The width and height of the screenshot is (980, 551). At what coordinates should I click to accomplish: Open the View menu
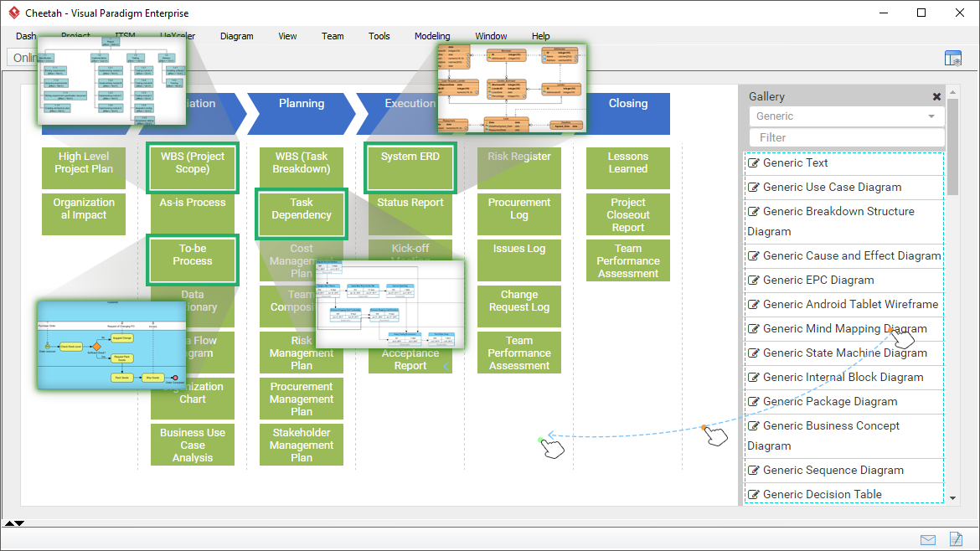point(287,36)
